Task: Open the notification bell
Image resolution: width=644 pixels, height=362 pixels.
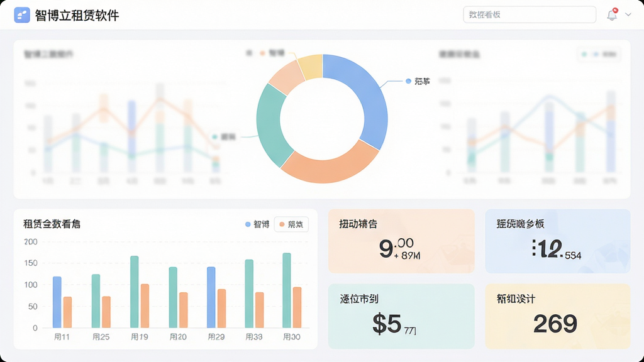Action: point(612,15)
